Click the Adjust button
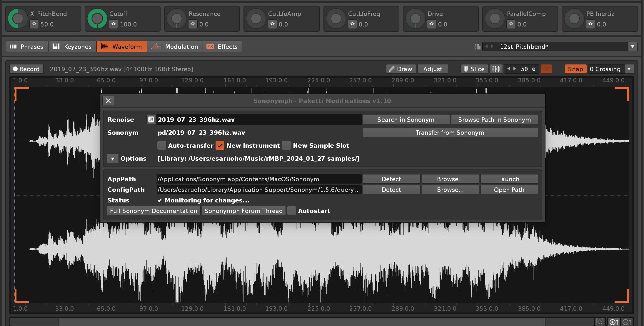Screen dimensions: 644x326 point(433,69)
